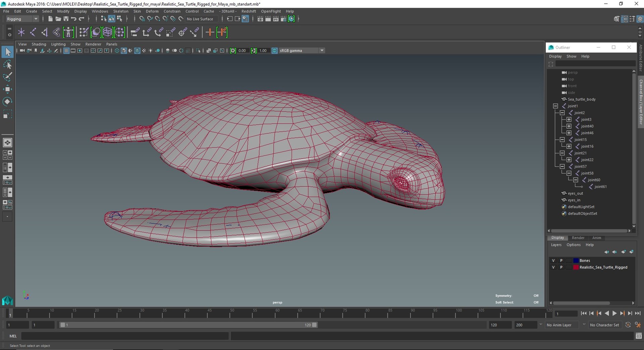Open Layers menu in layer editor
Screen dimensions: 644x350
[x=556, y=245]
